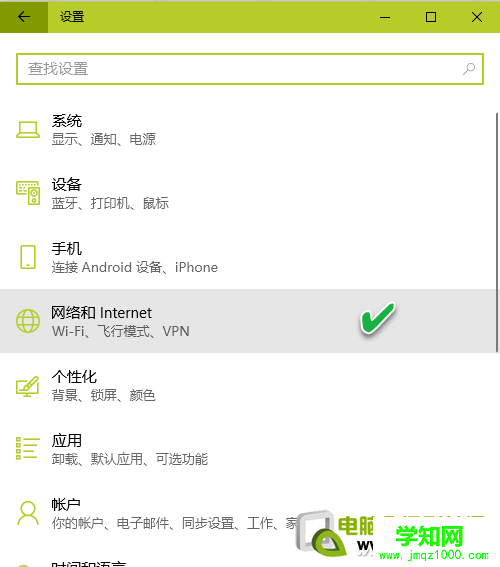
Task: Click the vertical scrollbar of settings list
Action: [x=497, y=232]
